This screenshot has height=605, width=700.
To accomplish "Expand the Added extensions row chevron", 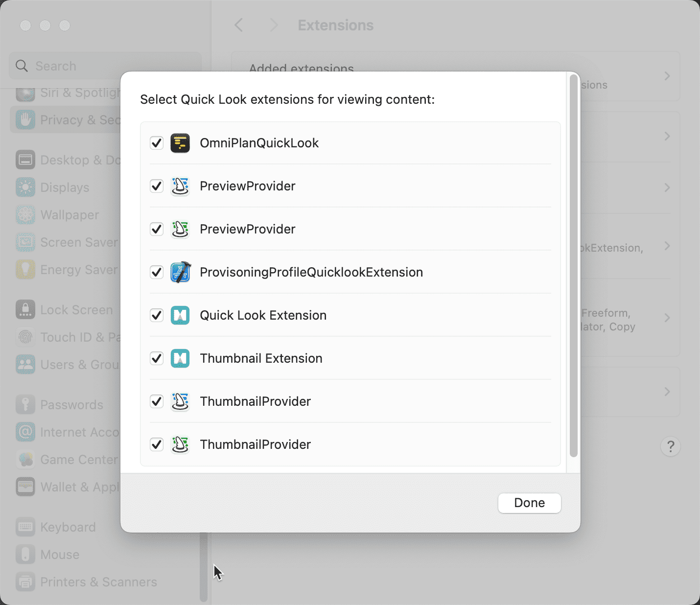I will [x=667, y=76].
